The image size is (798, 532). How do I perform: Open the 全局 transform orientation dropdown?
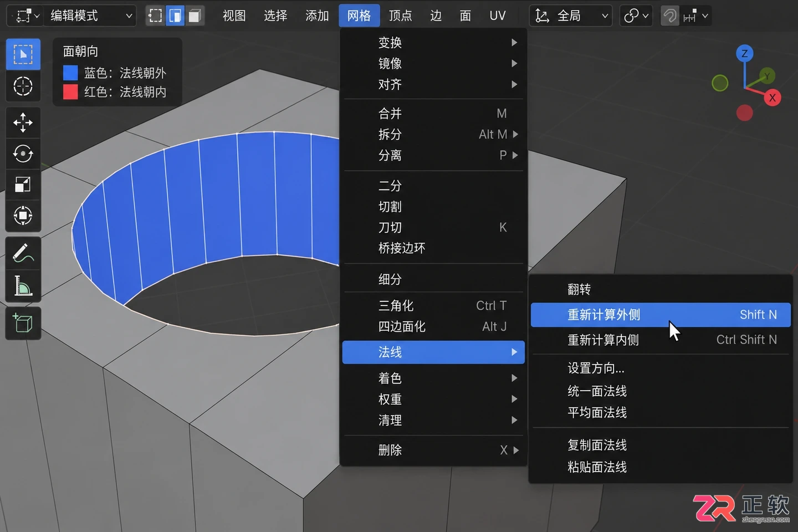tap(570, 16)
